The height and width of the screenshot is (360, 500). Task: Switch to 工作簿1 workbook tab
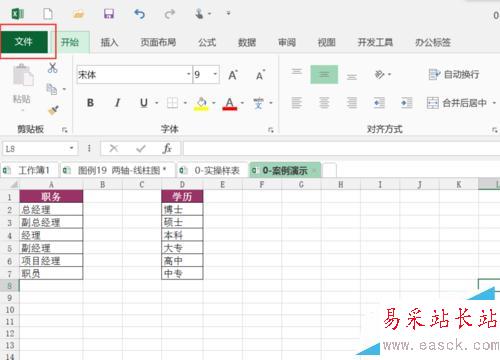(29, 170)
